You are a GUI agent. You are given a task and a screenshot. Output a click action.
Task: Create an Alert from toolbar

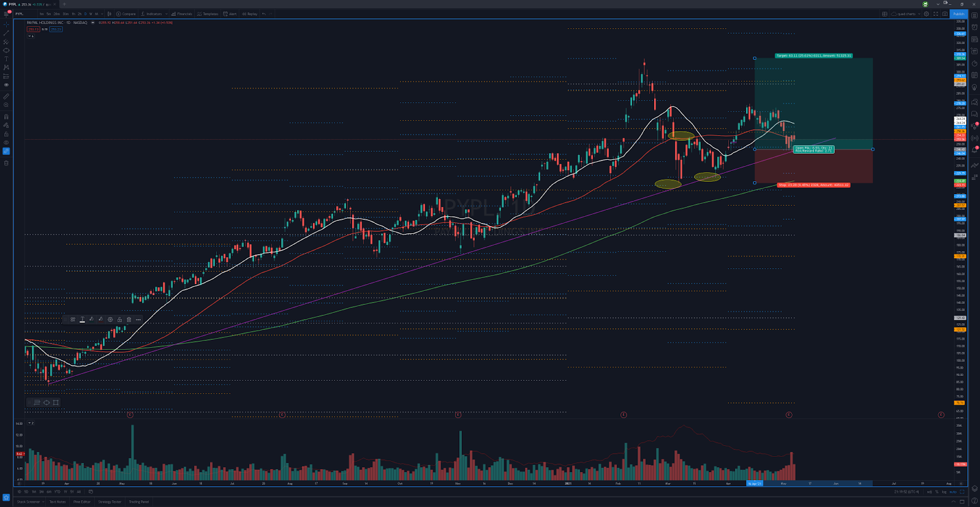coord(230,14)
